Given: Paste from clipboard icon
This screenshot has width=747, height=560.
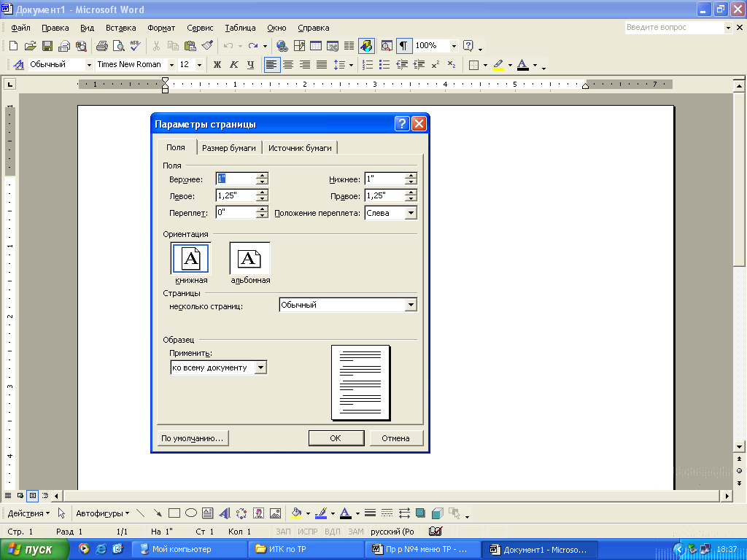Looking at the screenshot, I should [x=190, y=46].
